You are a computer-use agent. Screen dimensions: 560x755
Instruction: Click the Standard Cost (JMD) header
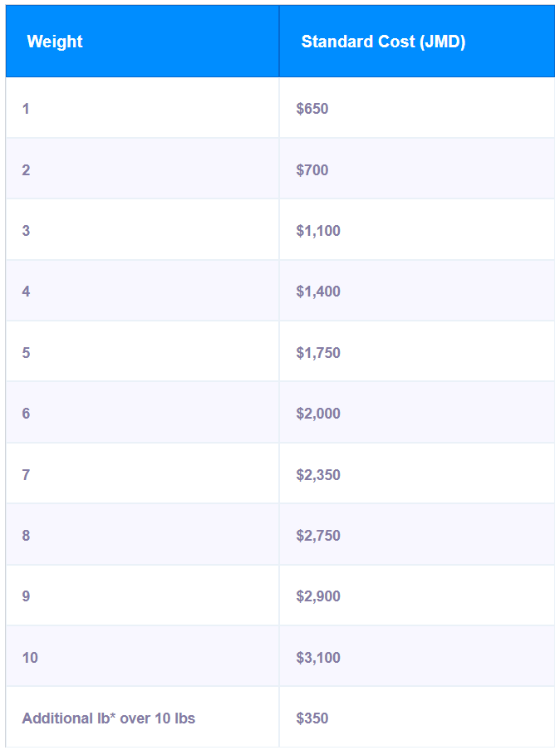pos(383,42)
